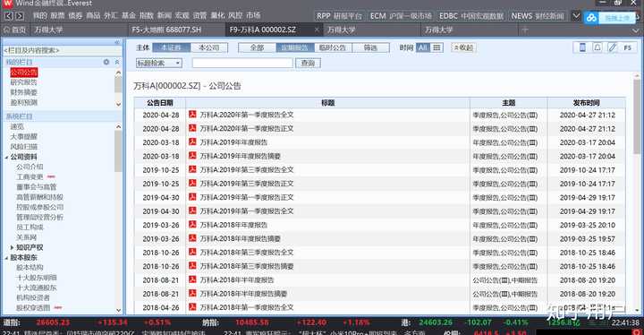Select the All time toggle

[423, 47]
